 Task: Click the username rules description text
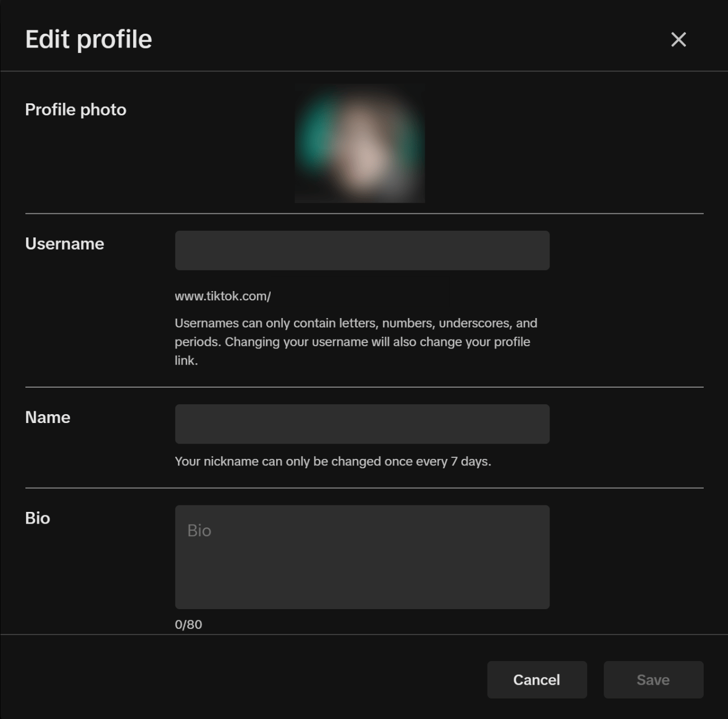(355, 342)
